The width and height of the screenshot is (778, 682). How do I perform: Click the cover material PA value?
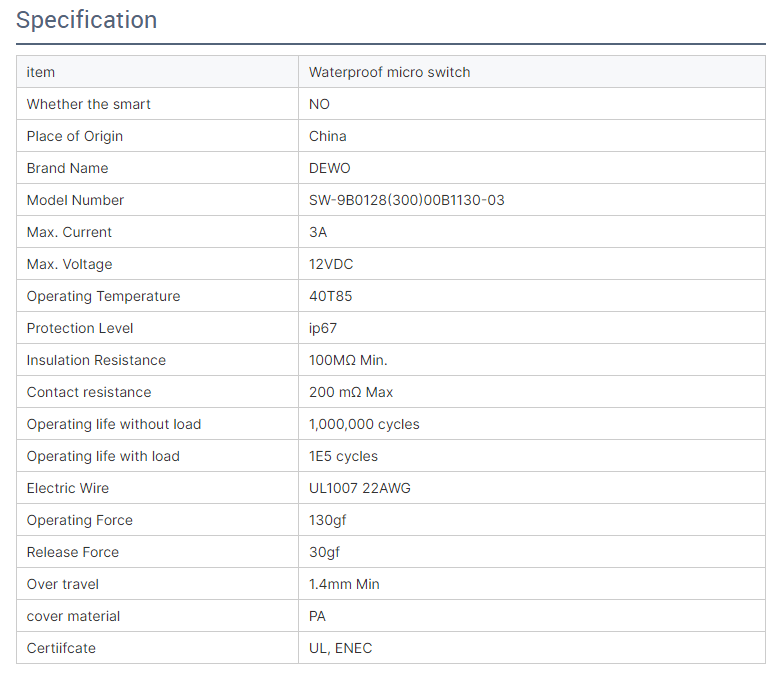318,616
